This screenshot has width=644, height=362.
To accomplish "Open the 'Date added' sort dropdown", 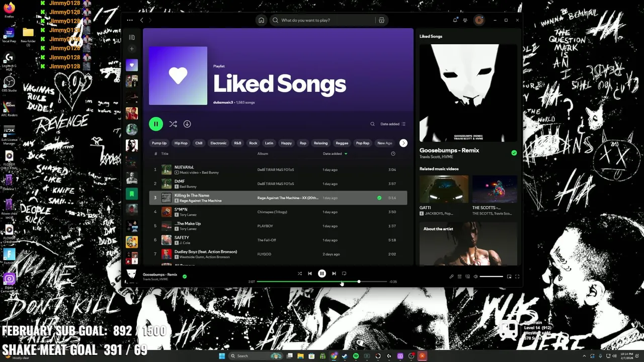I will pos(393,124).
